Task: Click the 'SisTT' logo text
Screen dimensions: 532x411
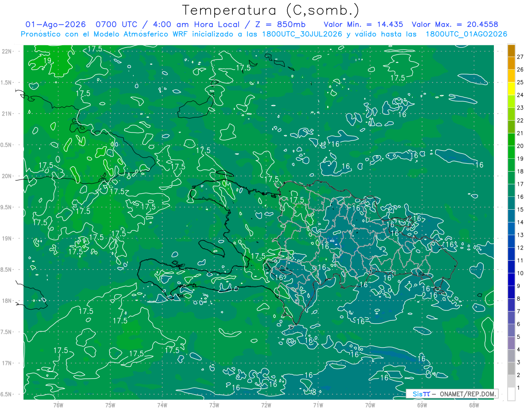Action: pyautogui.click(x=421, y=394)
